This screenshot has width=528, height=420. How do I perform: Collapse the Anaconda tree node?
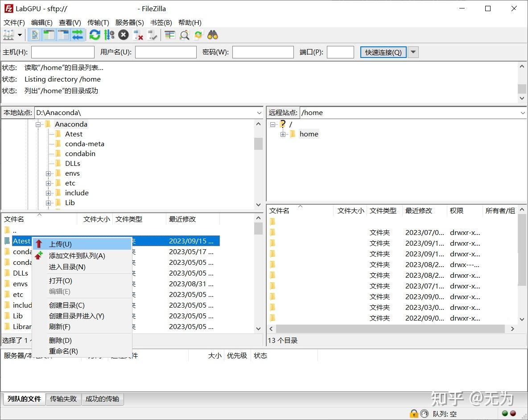pos(38,124)
